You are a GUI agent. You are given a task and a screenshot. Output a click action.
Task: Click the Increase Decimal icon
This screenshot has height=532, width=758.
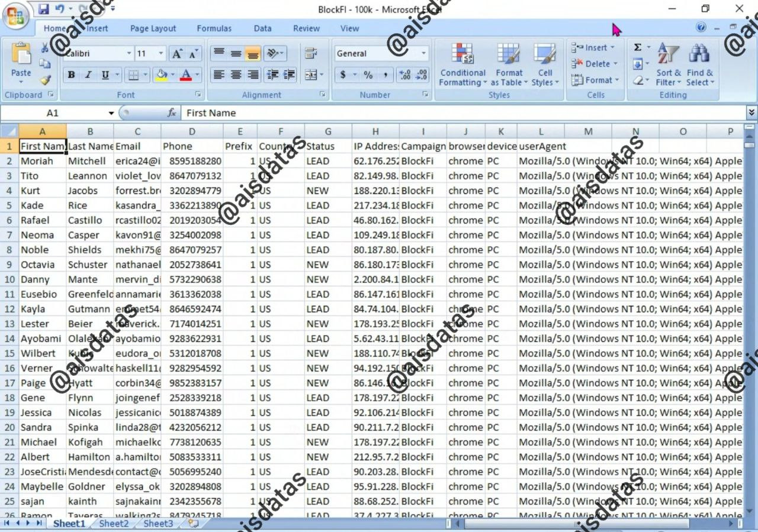click(405, 75)
